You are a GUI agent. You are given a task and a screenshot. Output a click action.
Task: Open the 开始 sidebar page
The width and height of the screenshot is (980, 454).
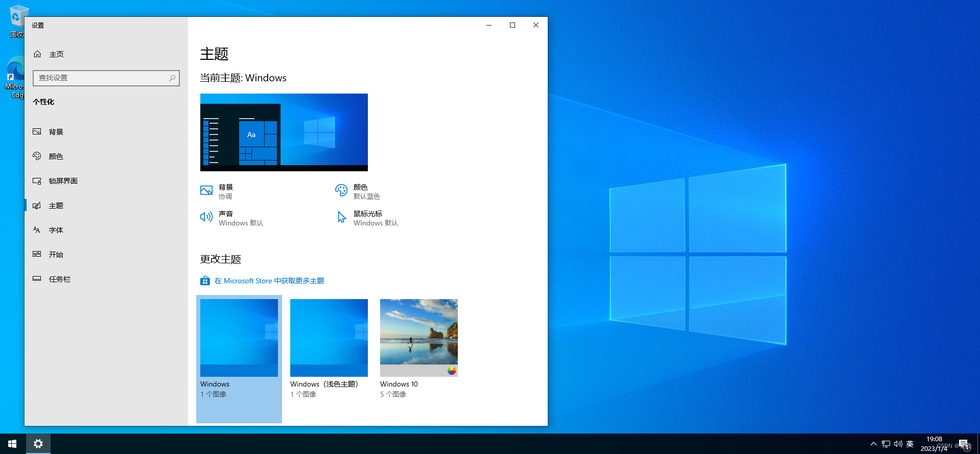coord(106,255)
